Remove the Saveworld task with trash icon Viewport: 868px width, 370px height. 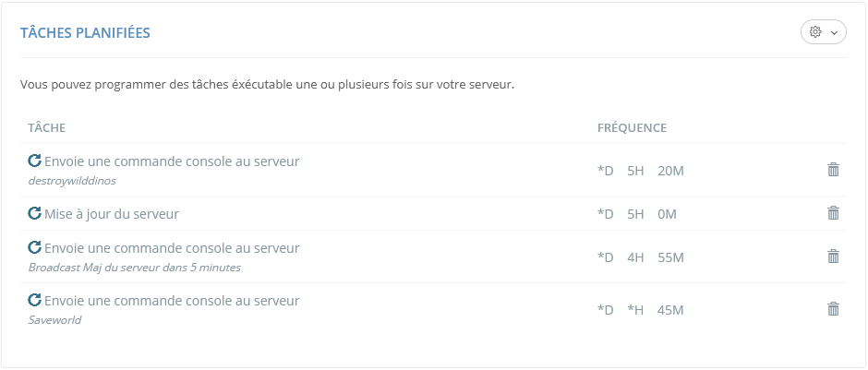click(x=833, y=309)
